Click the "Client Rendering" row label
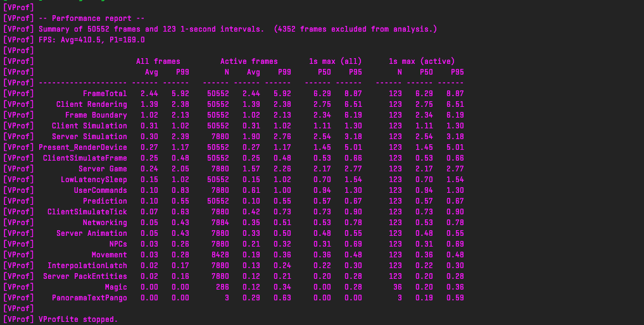 (92, 104)
